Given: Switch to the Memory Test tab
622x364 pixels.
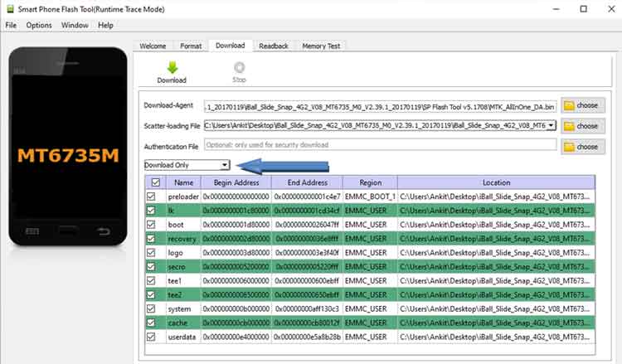Looking at the screenshot, I should point(321,46).
